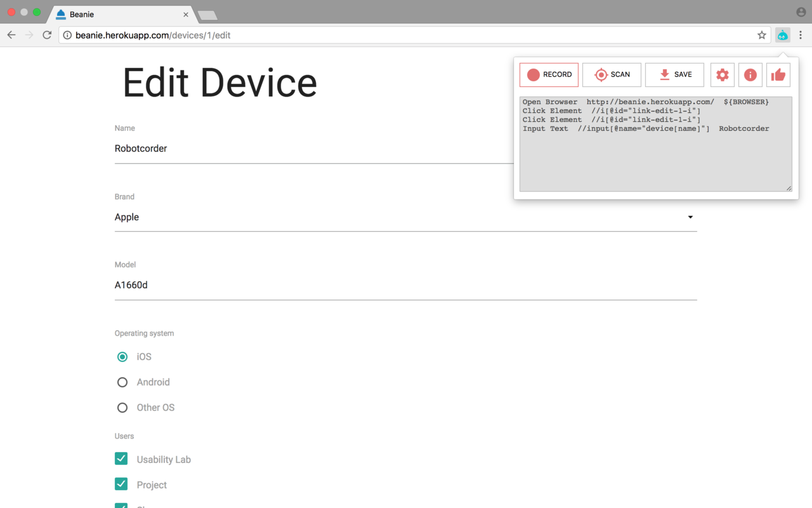
Task: Select the Other OS radio button
Action: point(122,408)
